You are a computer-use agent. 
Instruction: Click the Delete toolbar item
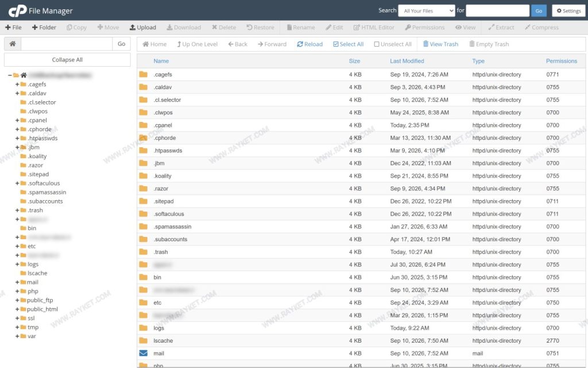(224, 28)
